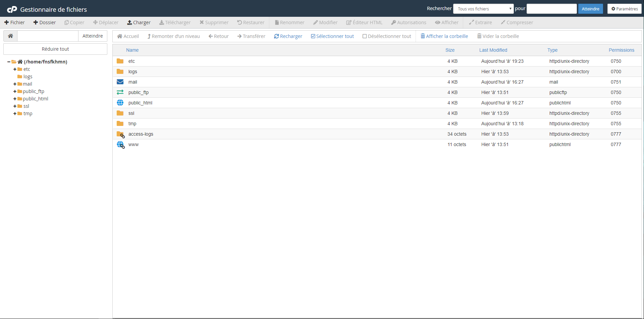Viewport: 644px width, 319px height.
Task: Create a new folder with Dossier
Action: (x=45, y=22)
